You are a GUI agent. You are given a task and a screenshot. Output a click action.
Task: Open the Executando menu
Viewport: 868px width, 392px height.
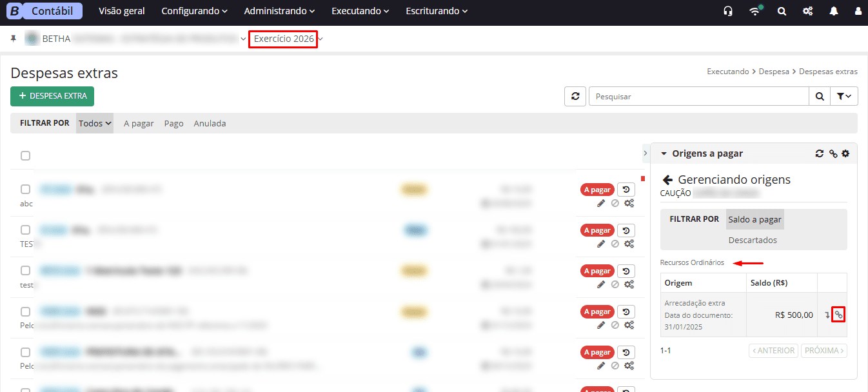360,11
